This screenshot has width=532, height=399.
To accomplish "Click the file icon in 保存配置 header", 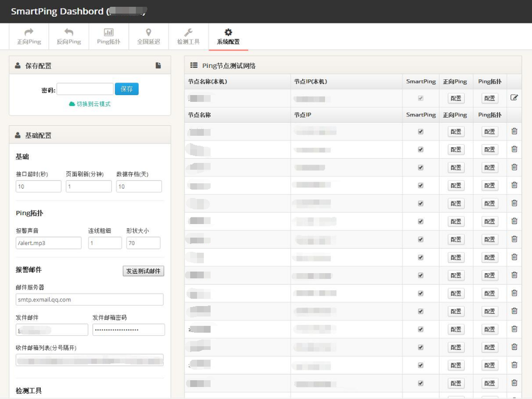I will pos(158,66).
